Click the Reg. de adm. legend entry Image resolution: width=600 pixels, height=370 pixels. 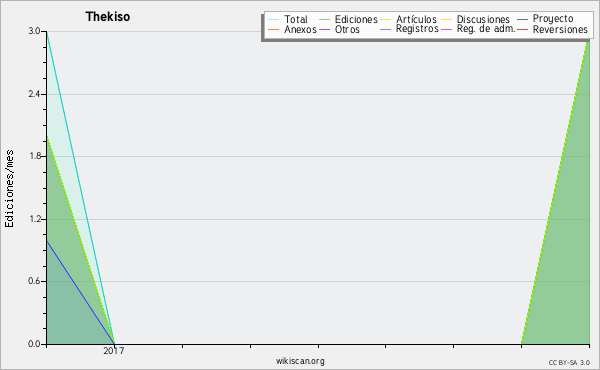point(478,29)
